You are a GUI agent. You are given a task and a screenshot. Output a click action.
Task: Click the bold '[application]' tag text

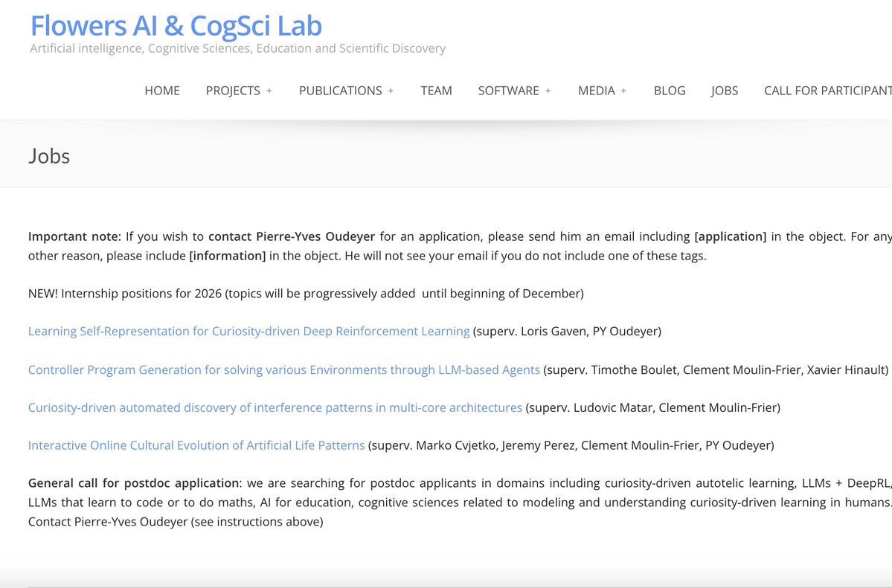731,236
